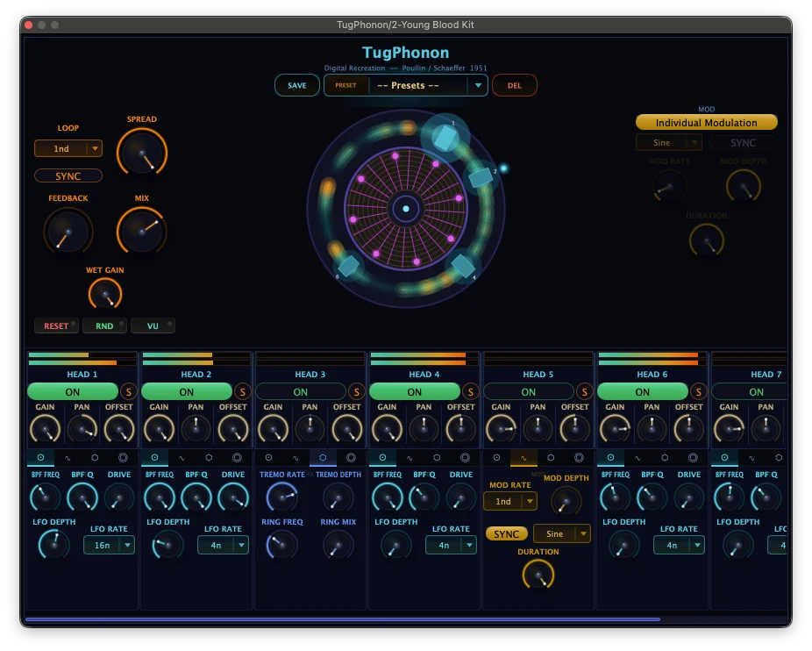This screenshot has height=651, width=812.
Task: Select the filter icon on Head 7
Action: 724,457
